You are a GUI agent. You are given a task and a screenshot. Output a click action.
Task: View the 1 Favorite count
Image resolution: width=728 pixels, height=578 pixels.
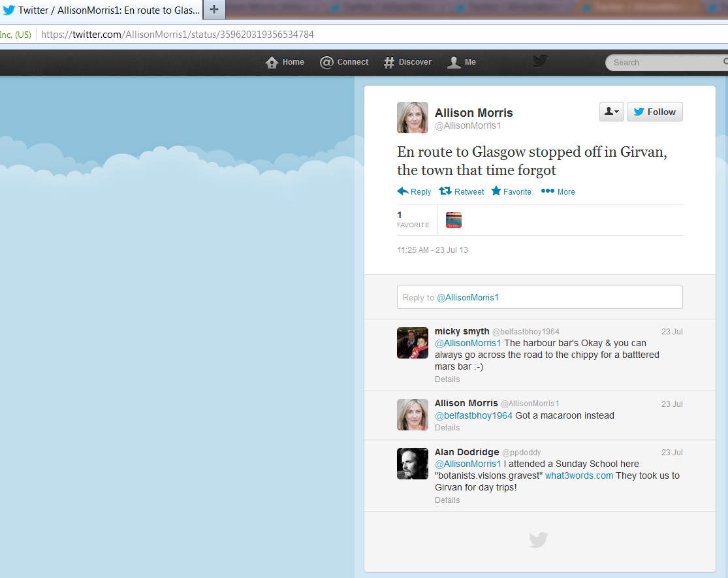(413, 219)
